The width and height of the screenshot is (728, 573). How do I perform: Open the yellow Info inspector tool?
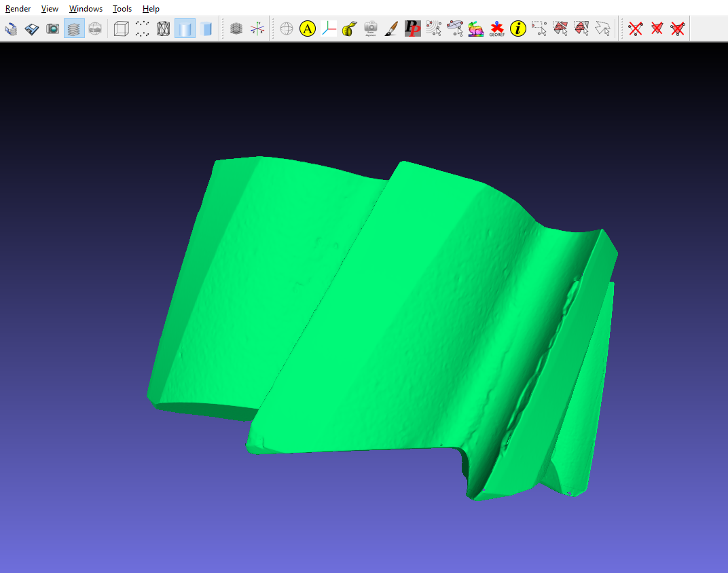tap(518, 29)
